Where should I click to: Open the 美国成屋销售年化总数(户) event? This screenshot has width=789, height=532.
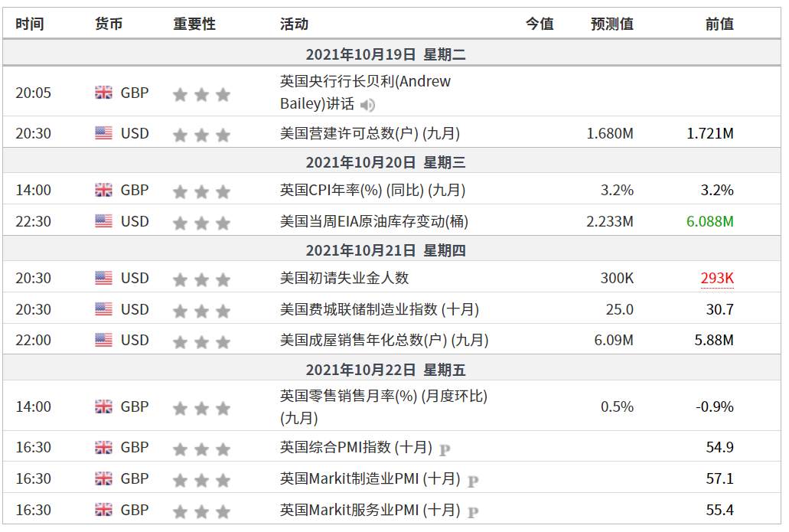tap(384, 340)
